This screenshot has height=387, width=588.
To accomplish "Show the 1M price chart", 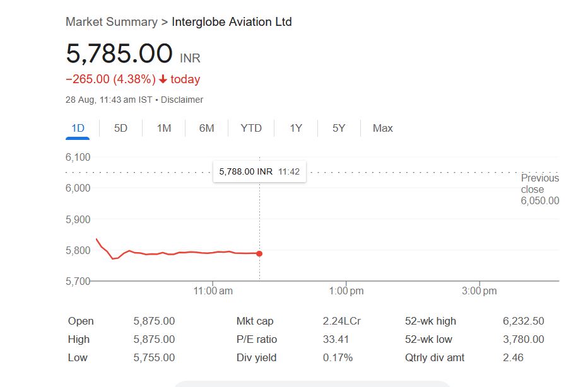I will click(x=163, y=128).
